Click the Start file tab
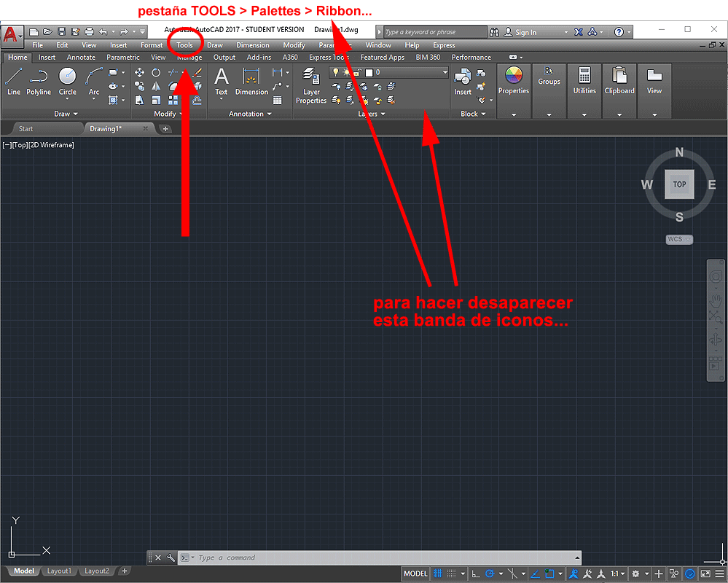 pos(26,128)
